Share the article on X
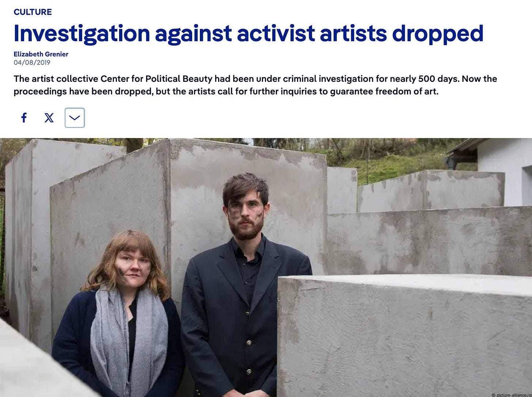This screenshot has width=532, height=397. pos(49,118)
